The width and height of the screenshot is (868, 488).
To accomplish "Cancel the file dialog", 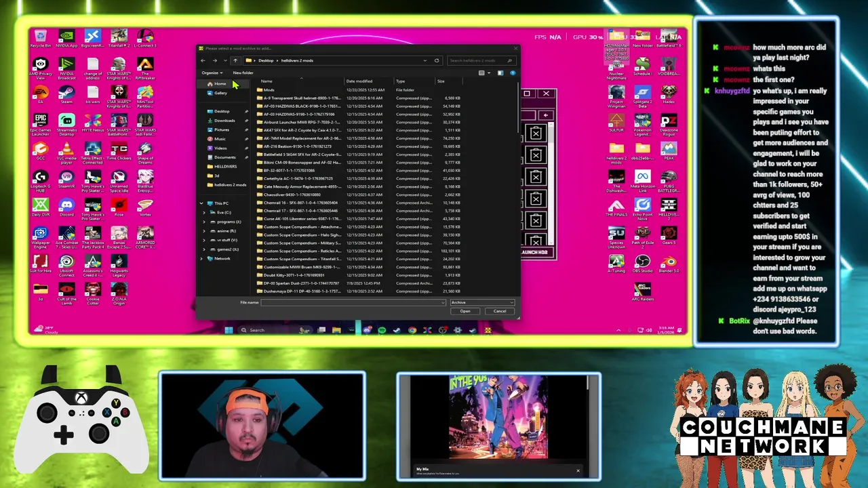I will pyautogui.click(x=500, y=311).
